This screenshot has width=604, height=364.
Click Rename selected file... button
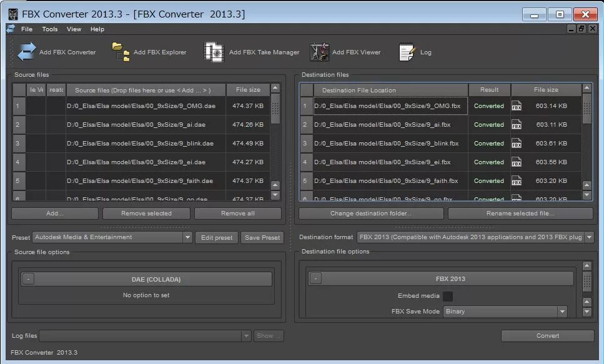(520, 214)
